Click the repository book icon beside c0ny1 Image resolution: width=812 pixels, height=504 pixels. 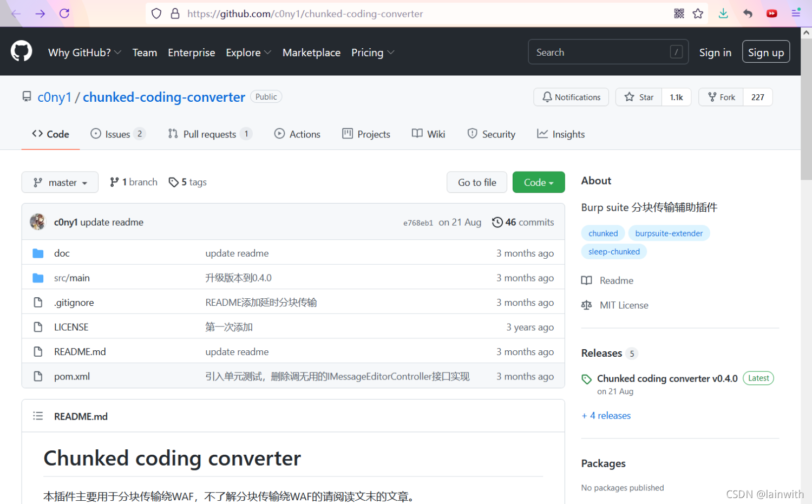27,96
